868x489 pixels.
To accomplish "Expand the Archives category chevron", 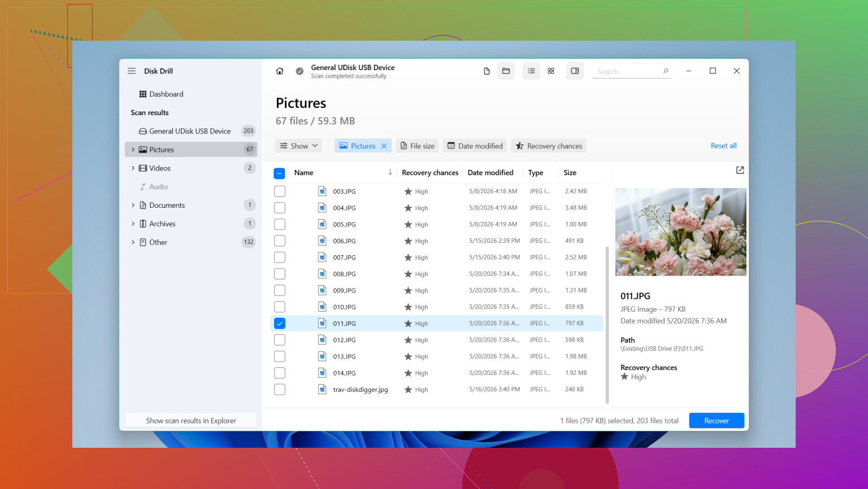I will coord(133,224).
